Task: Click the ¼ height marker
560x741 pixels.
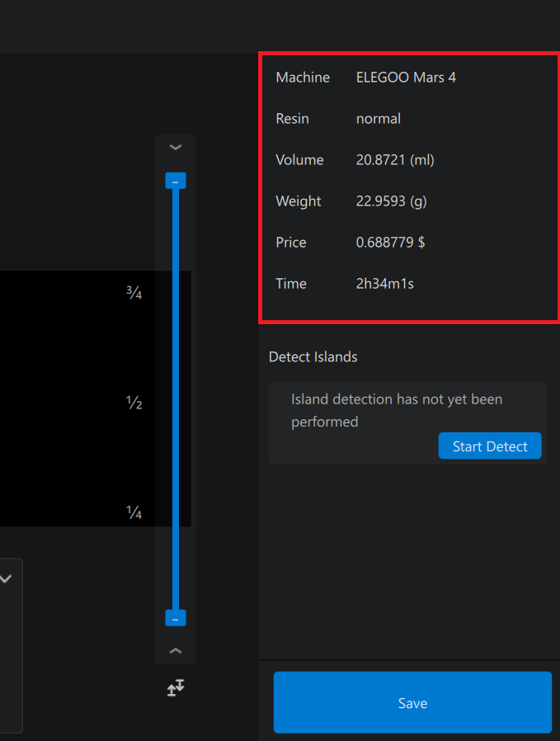Action: click(x=134, y=513)
